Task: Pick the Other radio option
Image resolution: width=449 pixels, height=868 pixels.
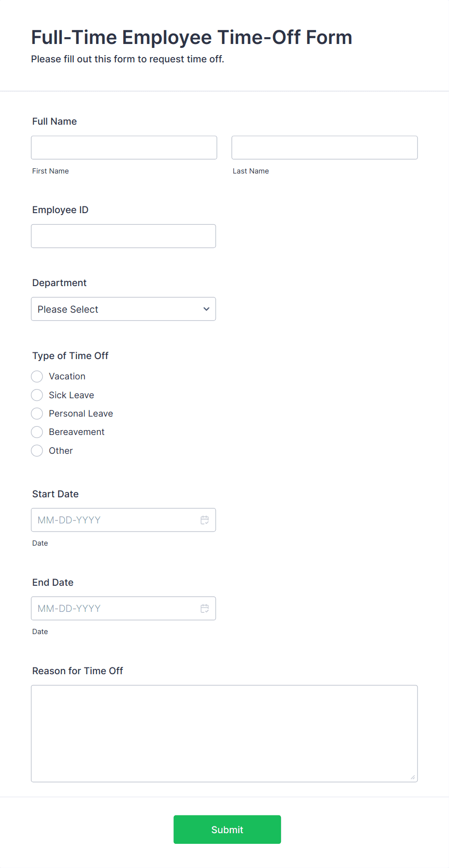Action: (x=37, y=451)
